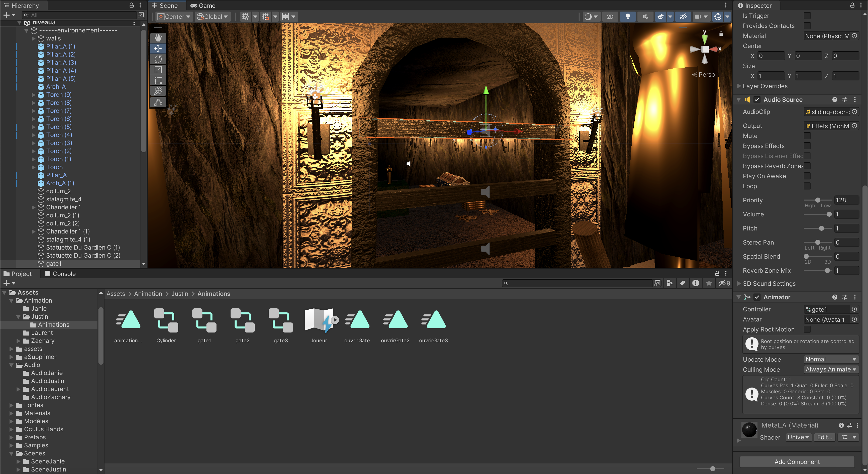
Task: Toggle 2D scene view mode
Action: pos(610,17)
